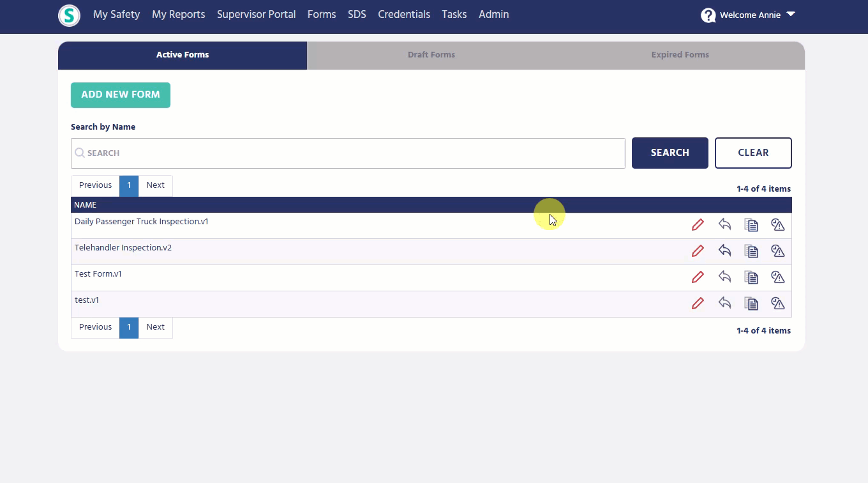Click the Daily Passenger Truck Inspection.v1 name
The width and height of the screenshot is (868, 483).
[x=142, y=222]
